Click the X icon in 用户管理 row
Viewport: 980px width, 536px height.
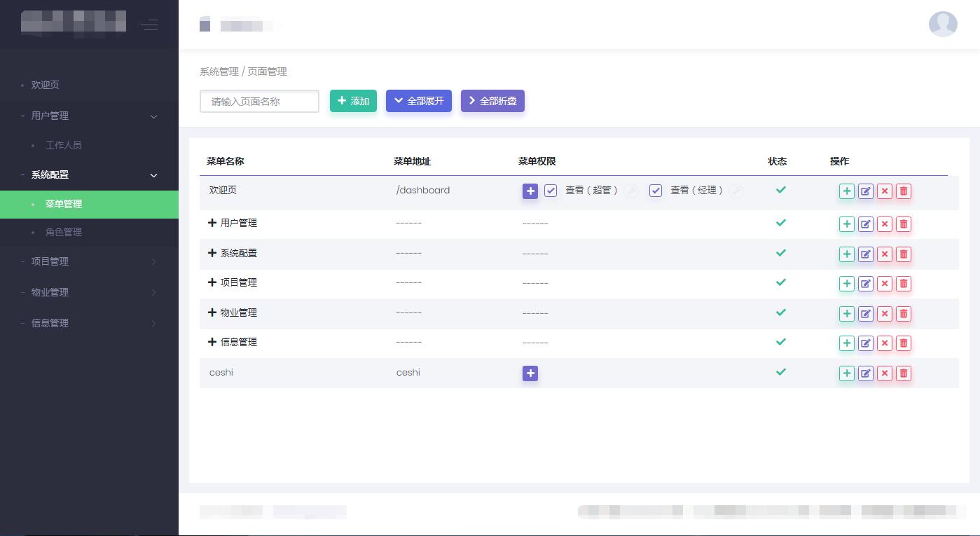click(885, 224)
